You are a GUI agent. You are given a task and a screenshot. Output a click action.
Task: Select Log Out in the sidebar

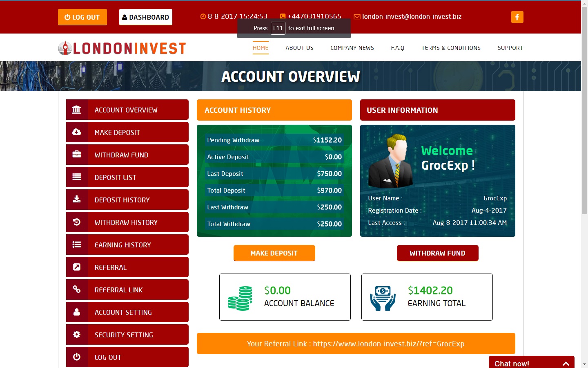pos(127,357)
